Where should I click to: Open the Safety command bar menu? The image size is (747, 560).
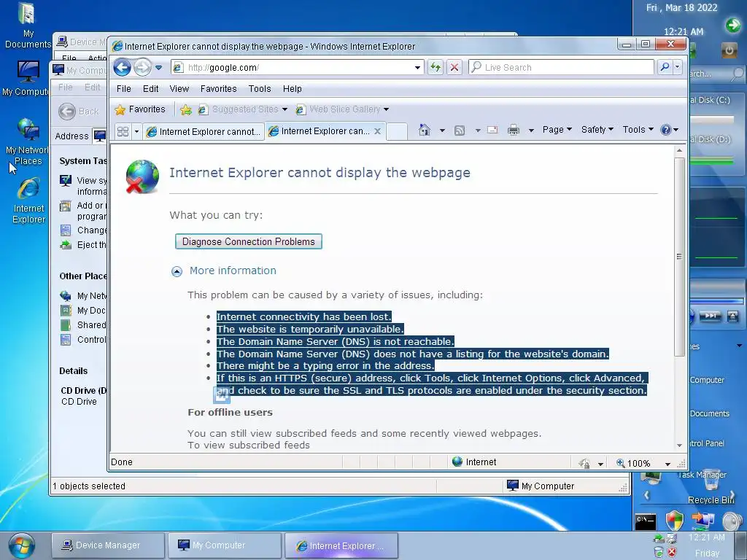[x=597, y=130]
